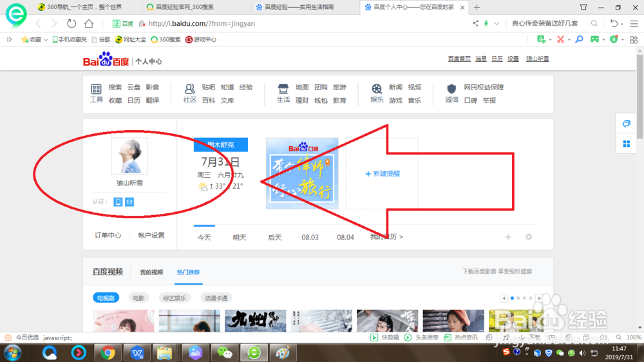Click the blue grid side icon

(x=627, y=144)
